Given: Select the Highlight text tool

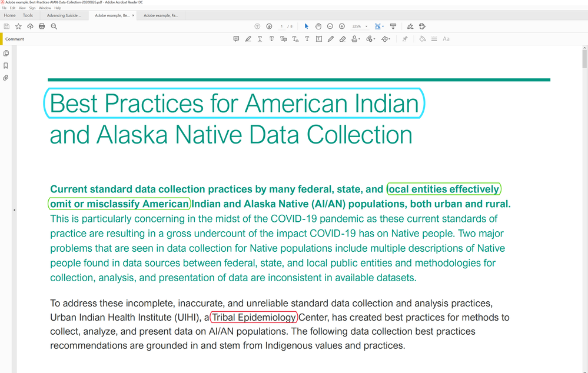Looking at the screenshot, I should click(x=248, y=39).
